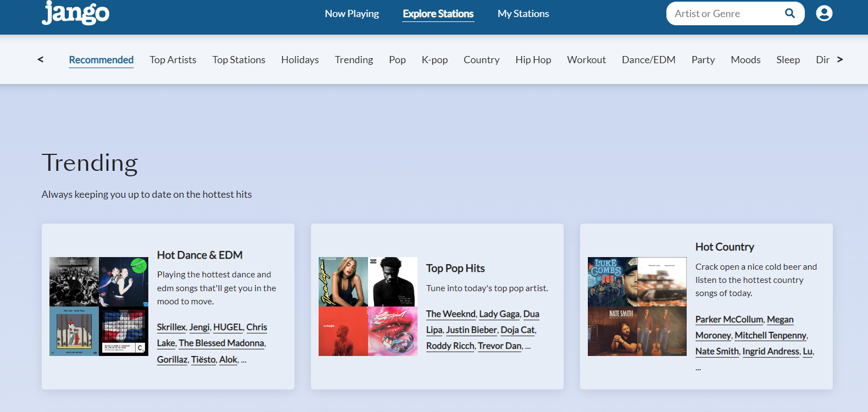Click the Parker McCollum artist link
Image resolution: width=868 pixels, height=412 pixels.
pyautogui.click(x=730, y=320)
